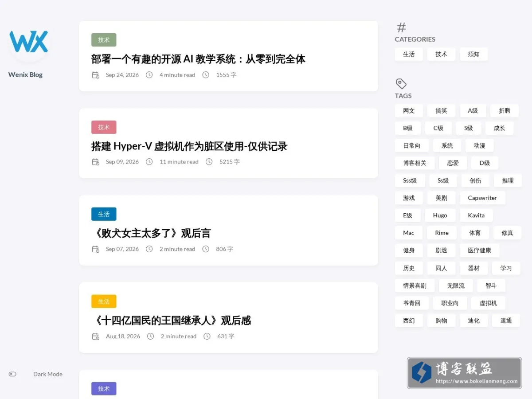Open the 健身 tag
This screenshot has width=532, height=399.
tap(409, 250)
